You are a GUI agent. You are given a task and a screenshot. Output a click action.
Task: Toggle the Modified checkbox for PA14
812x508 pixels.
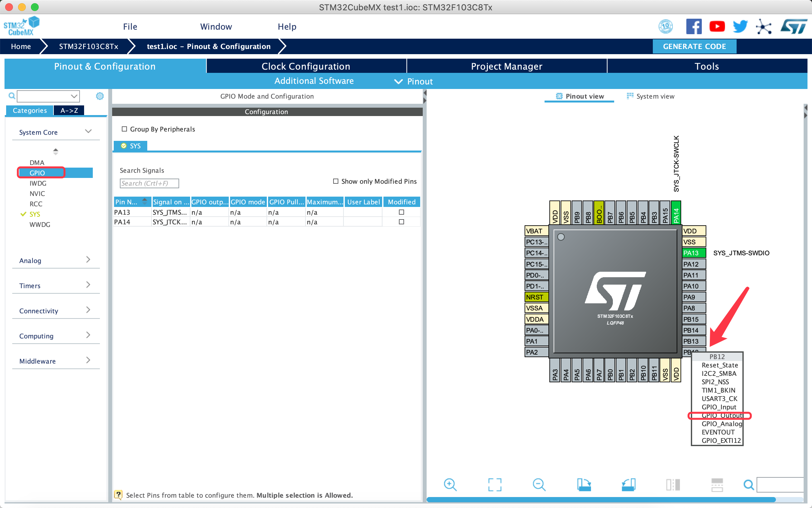click(x=401, y=222)
